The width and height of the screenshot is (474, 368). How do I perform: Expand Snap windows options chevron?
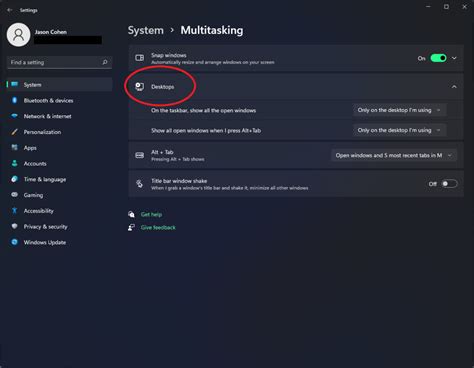point(454,58)
